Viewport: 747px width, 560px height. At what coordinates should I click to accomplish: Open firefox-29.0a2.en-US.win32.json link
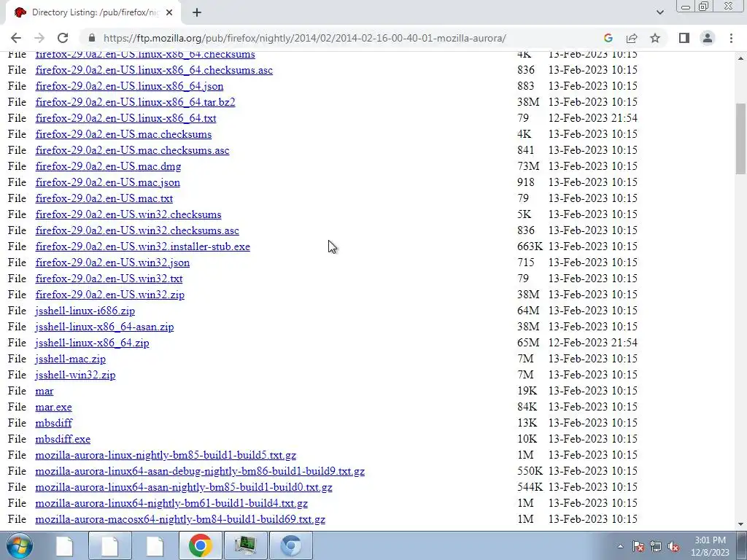pos(112,262)
